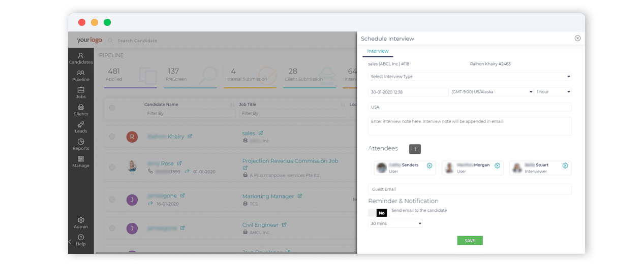Click 'Raihon Khairy #2463' text
The height and width of the screenshot is (267, 644).
tap(491, 64)
